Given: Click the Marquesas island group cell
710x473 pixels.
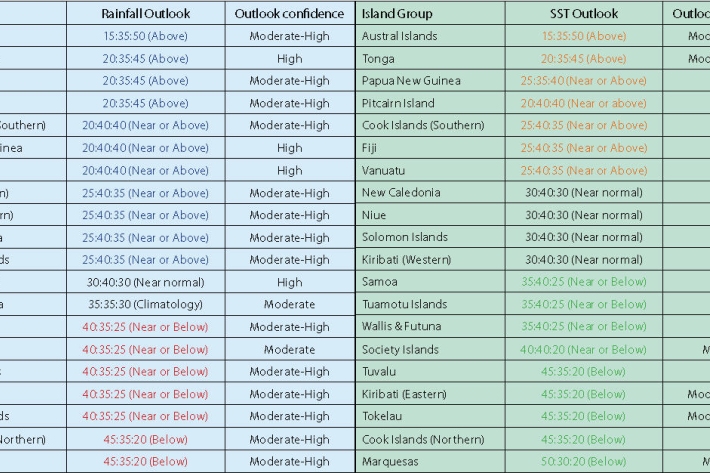Looking at the screenshot, I should point(391,461).
